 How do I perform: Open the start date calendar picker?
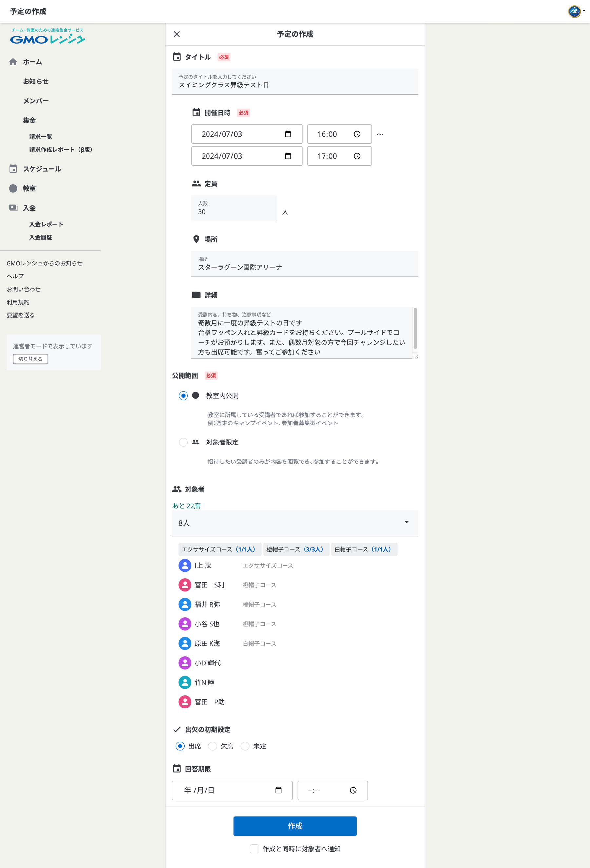[288, 134]
